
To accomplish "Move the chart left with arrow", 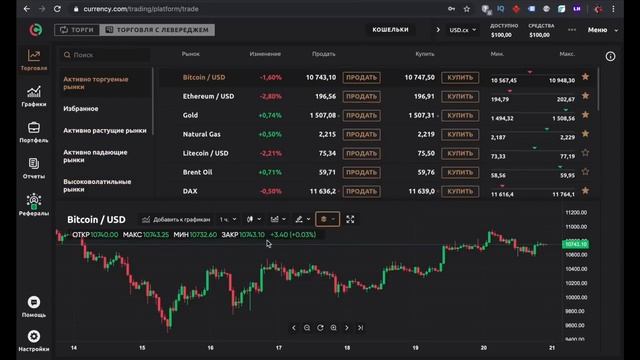I will 293,328.
